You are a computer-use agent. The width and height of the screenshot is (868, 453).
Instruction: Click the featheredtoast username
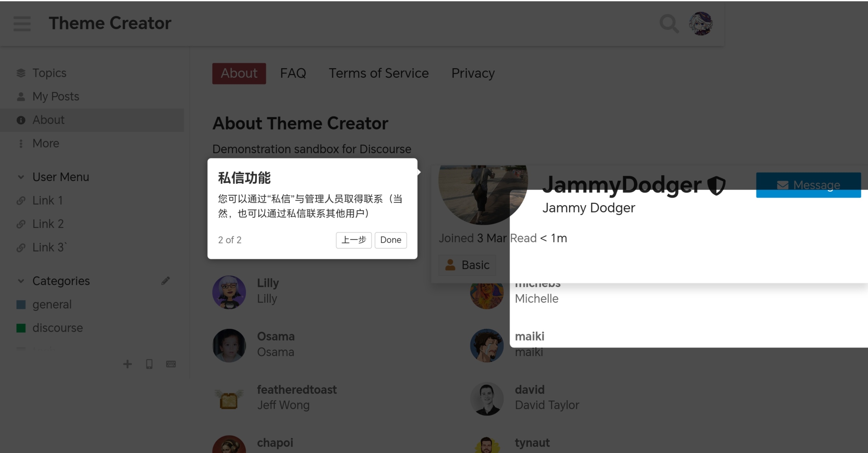coord(297,389)
